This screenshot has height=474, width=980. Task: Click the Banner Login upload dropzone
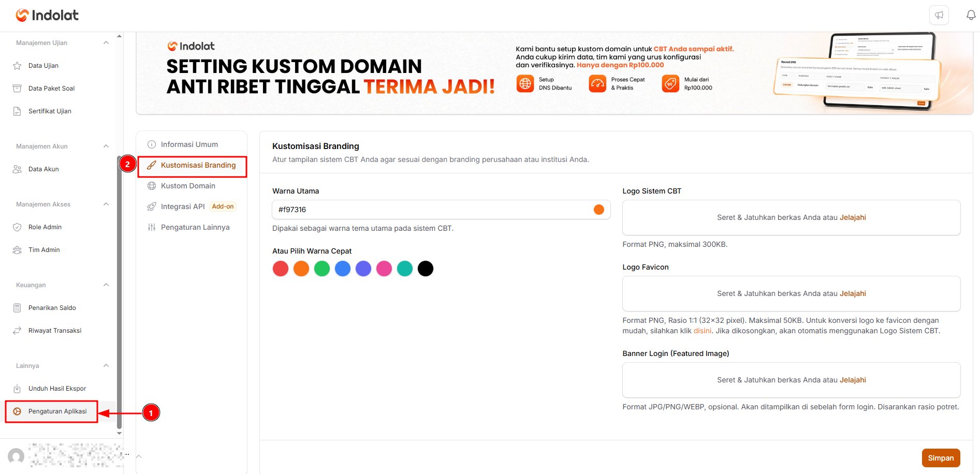[x=791, y=380]
